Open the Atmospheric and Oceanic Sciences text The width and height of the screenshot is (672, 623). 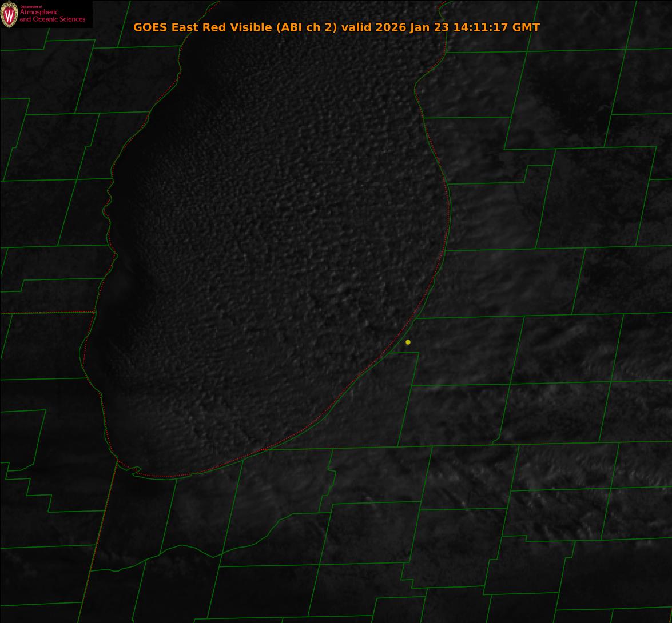(52, 17)
